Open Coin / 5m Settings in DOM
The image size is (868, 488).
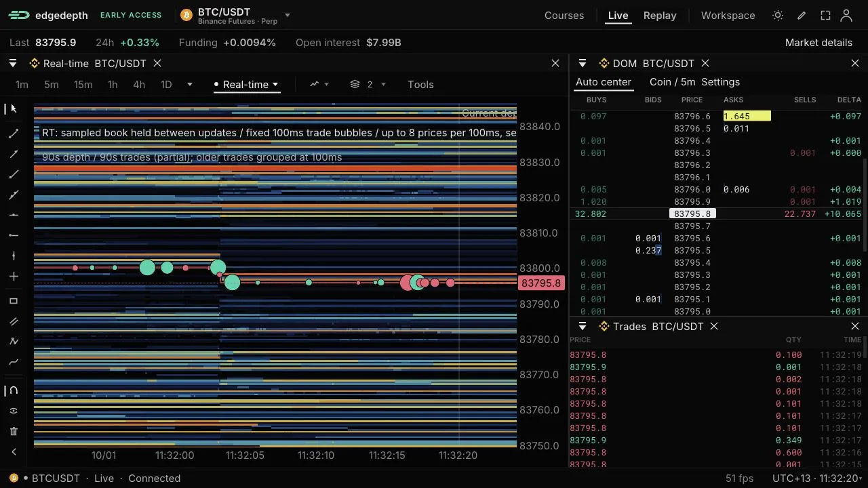tap(694, 82)
